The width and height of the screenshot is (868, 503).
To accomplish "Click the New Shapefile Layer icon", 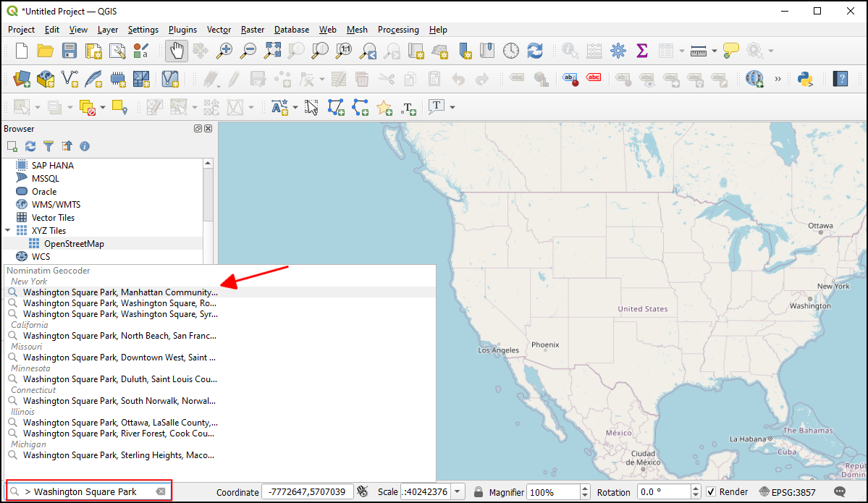I will (69, 78).
